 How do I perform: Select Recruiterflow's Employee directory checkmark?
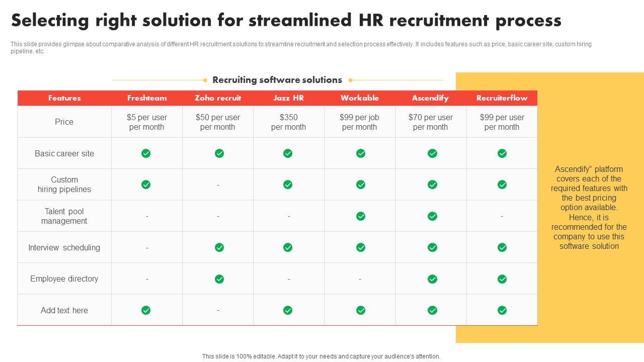click(x=502, y=279)
